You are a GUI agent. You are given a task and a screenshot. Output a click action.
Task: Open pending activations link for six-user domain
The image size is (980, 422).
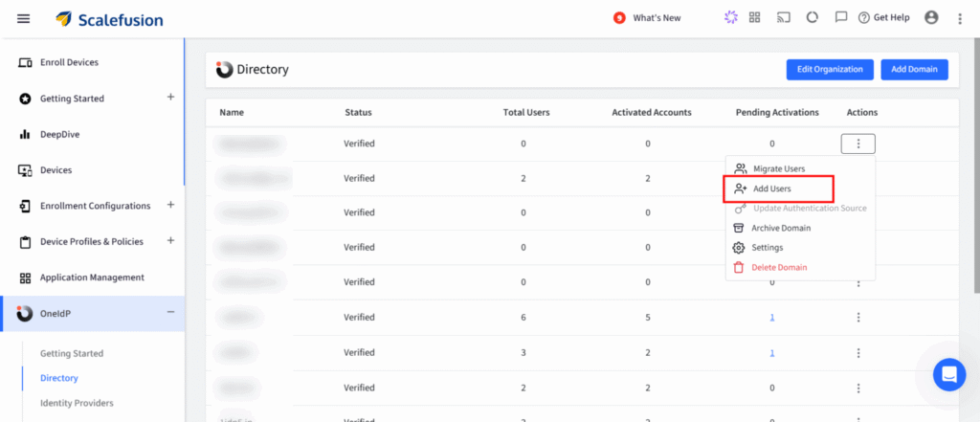click(772, 318)
